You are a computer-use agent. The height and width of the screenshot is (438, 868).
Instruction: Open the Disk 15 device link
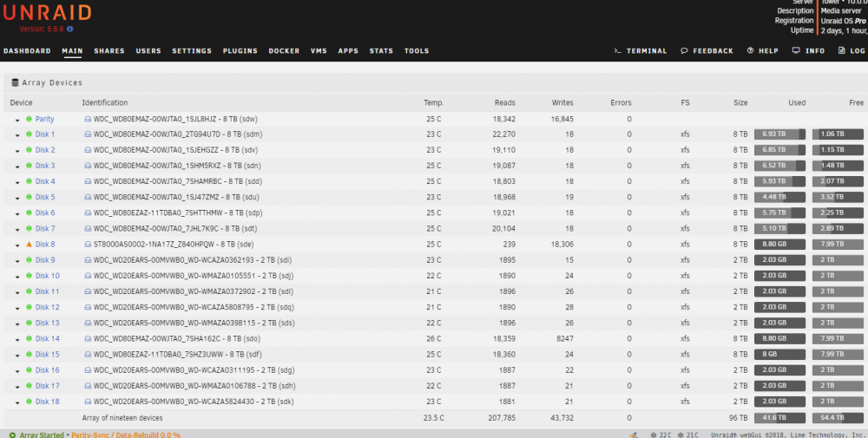click(x=48, y=355)
